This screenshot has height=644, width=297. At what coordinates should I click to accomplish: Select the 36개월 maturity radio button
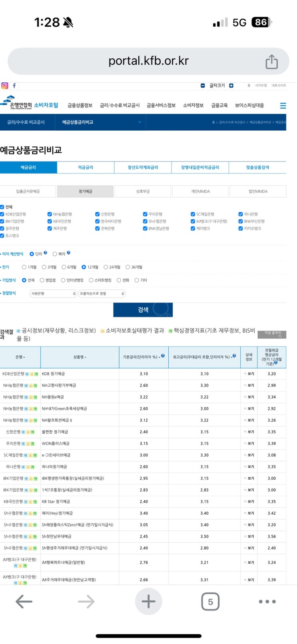click(128, 267)
